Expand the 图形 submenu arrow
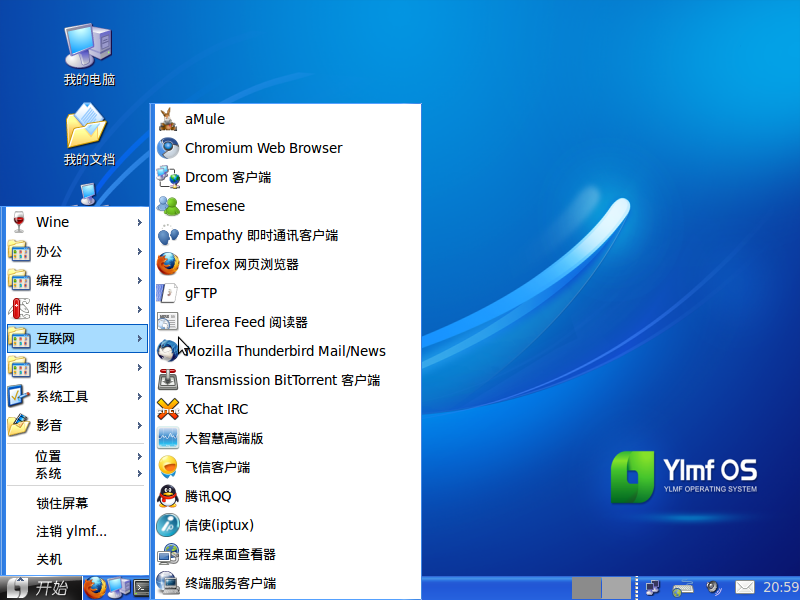 click(x=139, y=367)
